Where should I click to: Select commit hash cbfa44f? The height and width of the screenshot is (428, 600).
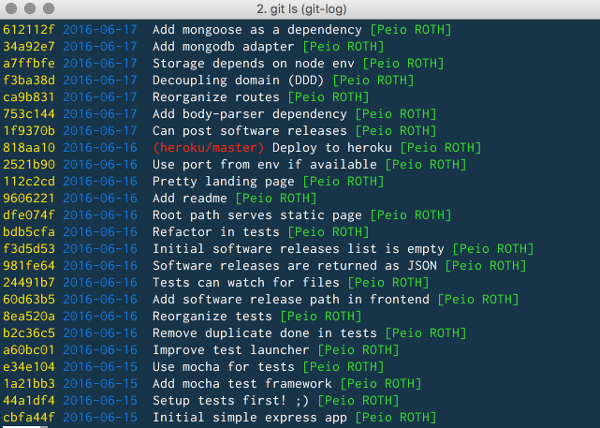pyautogui.click(x=29, y=417)
